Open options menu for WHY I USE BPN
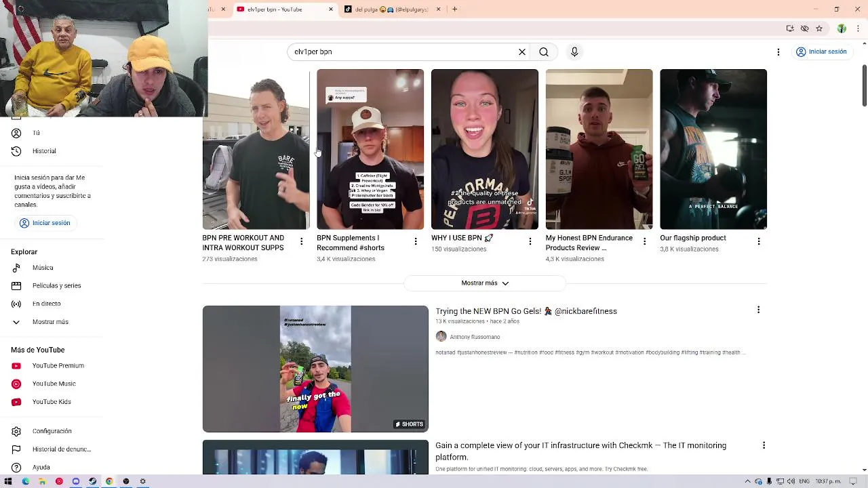Screen dimensions: 868x488 530,241
